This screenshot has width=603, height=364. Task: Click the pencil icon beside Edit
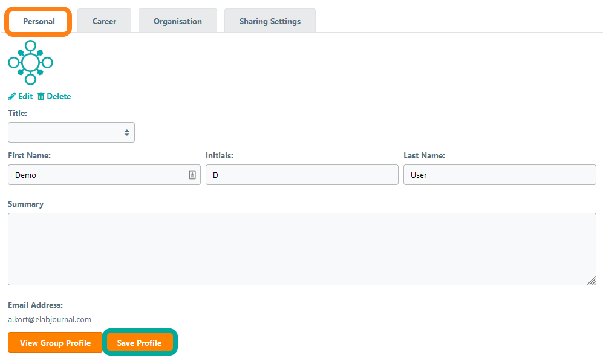(12, 97)
